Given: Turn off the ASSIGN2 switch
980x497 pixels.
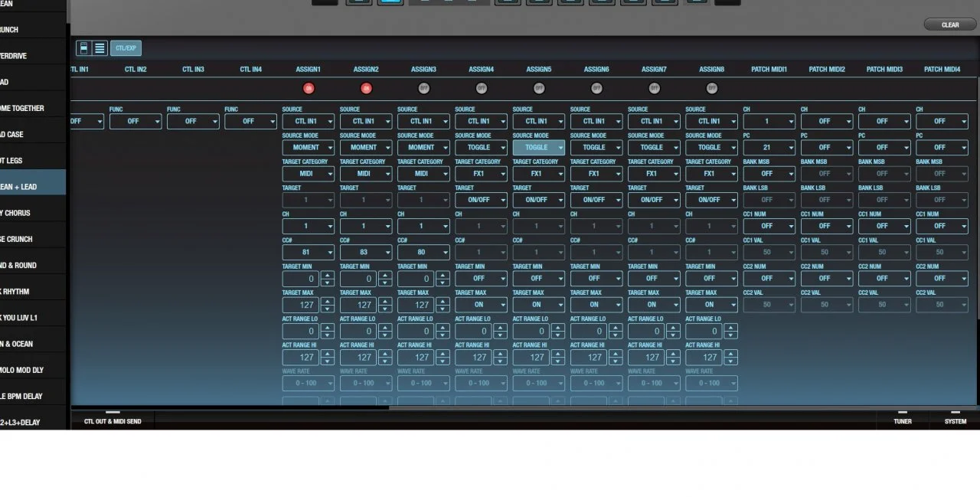Looking at the screenshot, I should tap(366, 88).
